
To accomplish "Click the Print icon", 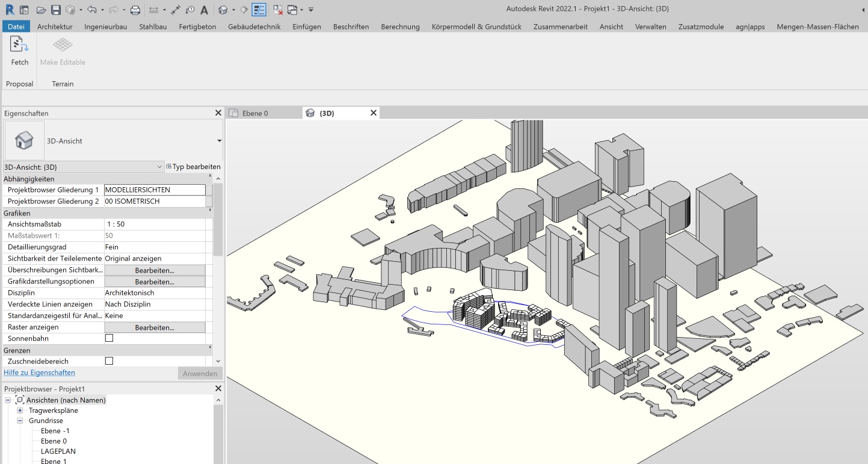I will pyautogui.click(x=135, y=9).
